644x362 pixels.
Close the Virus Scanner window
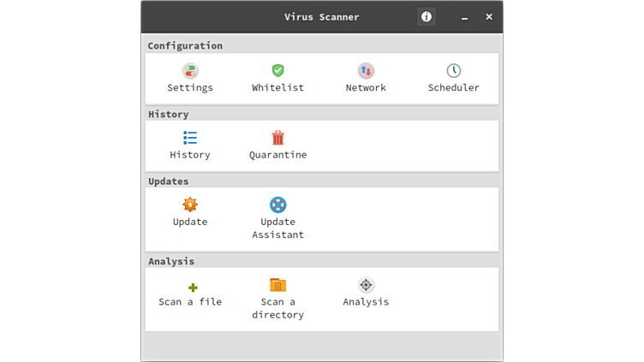(x=489, y=17)
